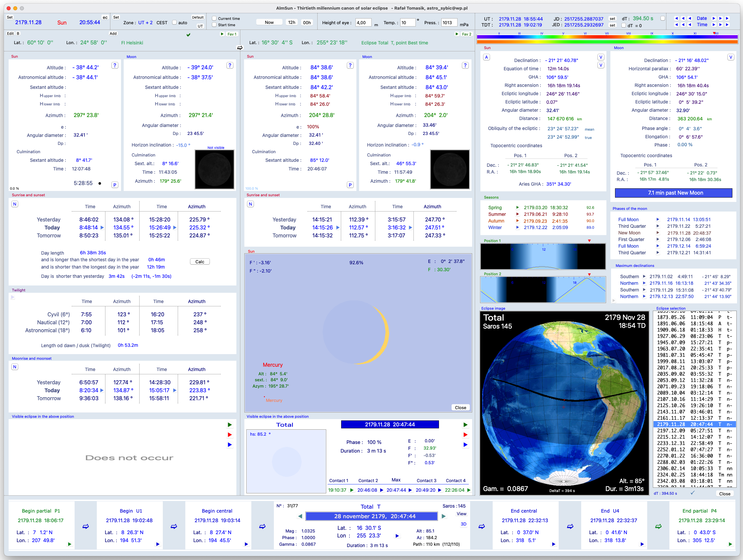Click the ec button
The height and width of the screenshot is (560, 743).
[x=105, y=18]
